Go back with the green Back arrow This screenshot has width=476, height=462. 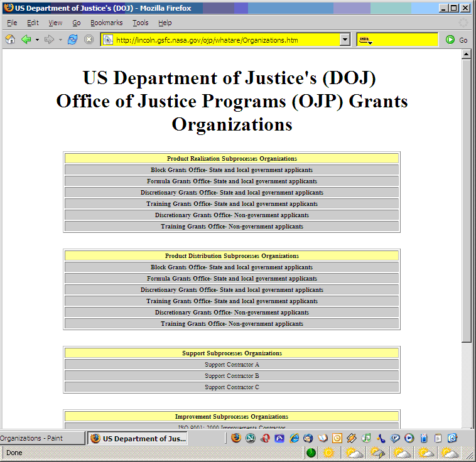(x=26, y=40)
